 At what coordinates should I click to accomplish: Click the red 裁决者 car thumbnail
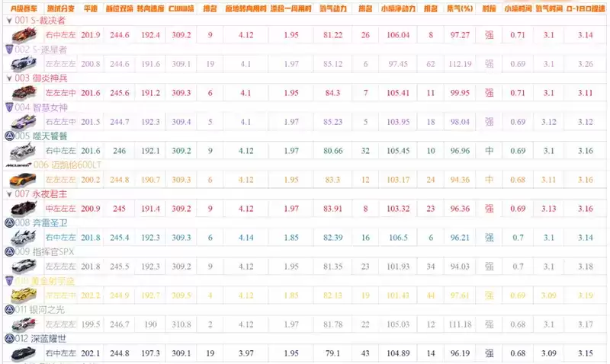pos(21,36)
